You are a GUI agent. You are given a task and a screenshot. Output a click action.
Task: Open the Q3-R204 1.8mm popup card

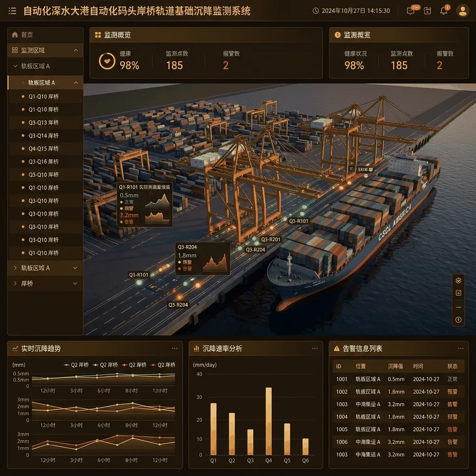point(203,258)
